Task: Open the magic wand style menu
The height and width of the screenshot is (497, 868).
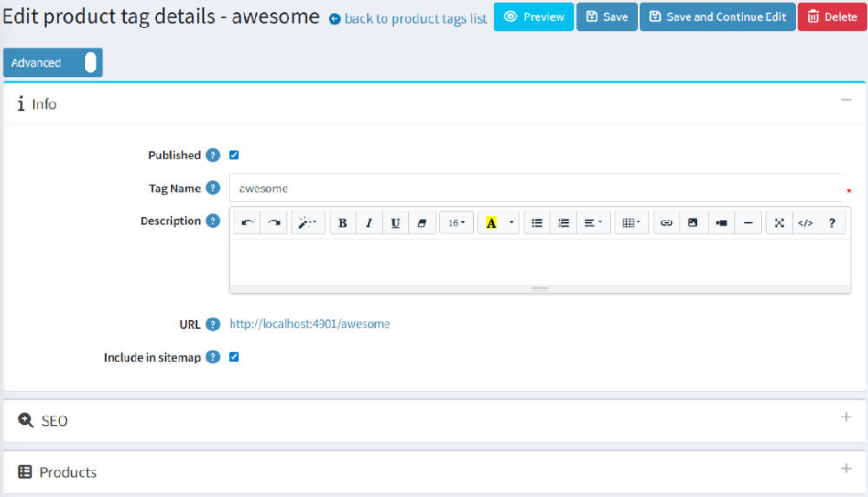Action: 308,223
